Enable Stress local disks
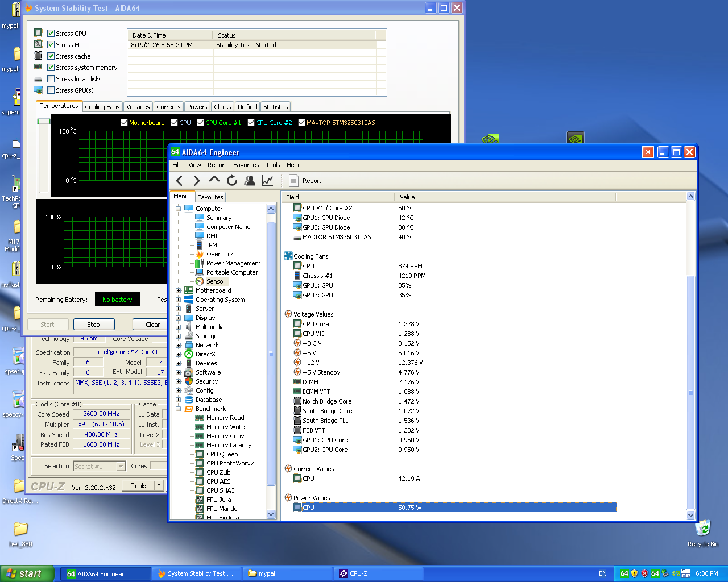Screen dimensions: 728x582 click(51, 79)
